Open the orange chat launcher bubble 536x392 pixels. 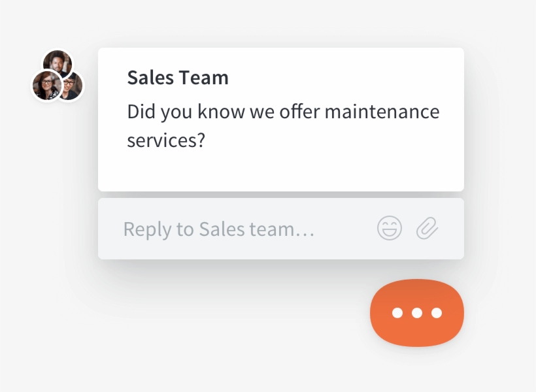(416, 313)
